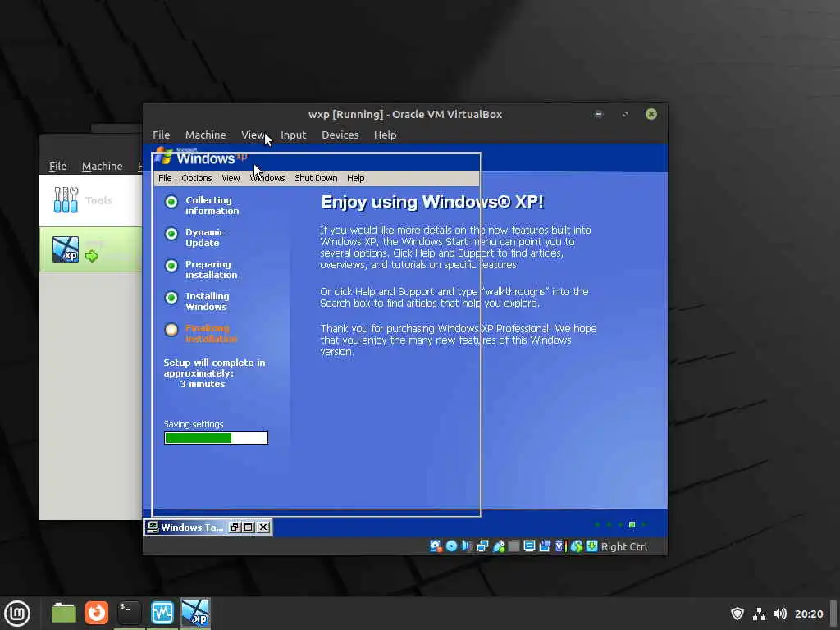Click the "Dynamic Update" setup step

(204, 237)
